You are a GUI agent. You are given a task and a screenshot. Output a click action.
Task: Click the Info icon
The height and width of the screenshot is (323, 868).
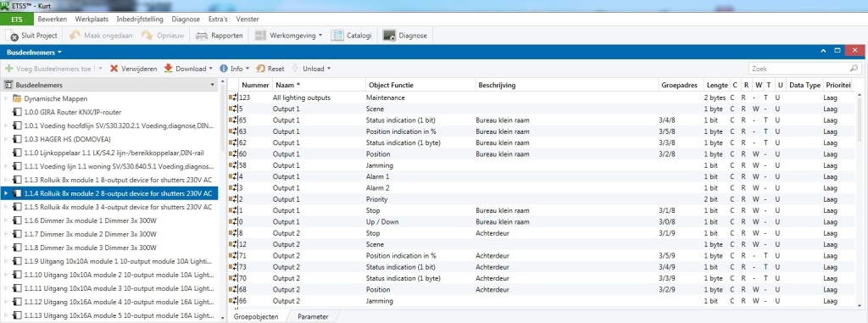(224, 69)
